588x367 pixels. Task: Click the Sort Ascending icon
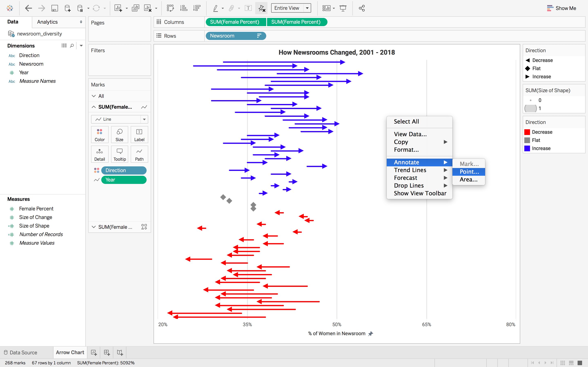tap(184, 8)
